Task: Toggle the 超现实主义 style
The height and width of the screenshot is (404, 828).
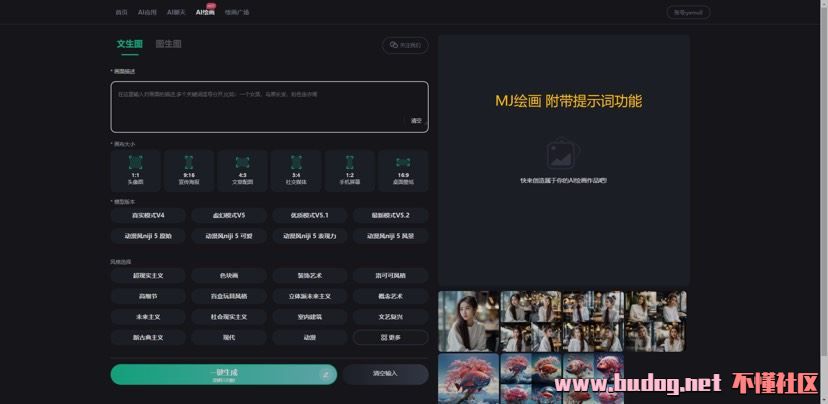Action: tap(148, 276)
